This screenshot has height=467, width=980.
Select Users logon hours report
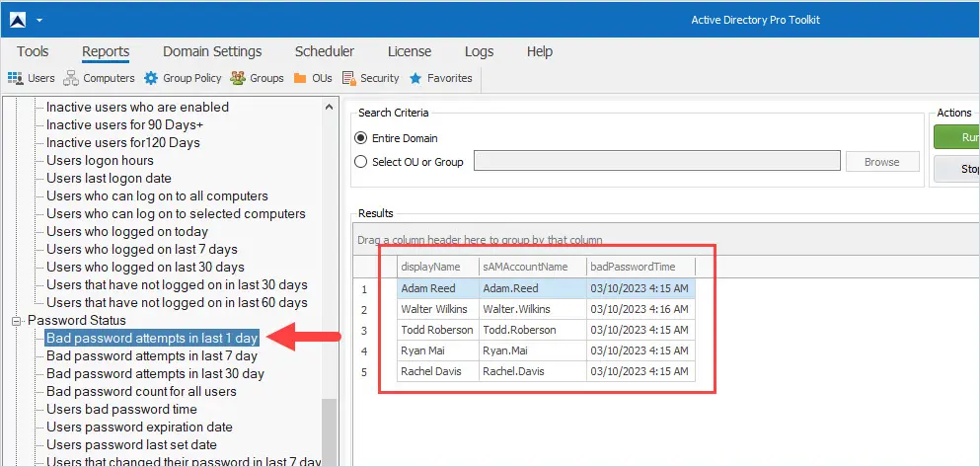click(x=100, y=160)
